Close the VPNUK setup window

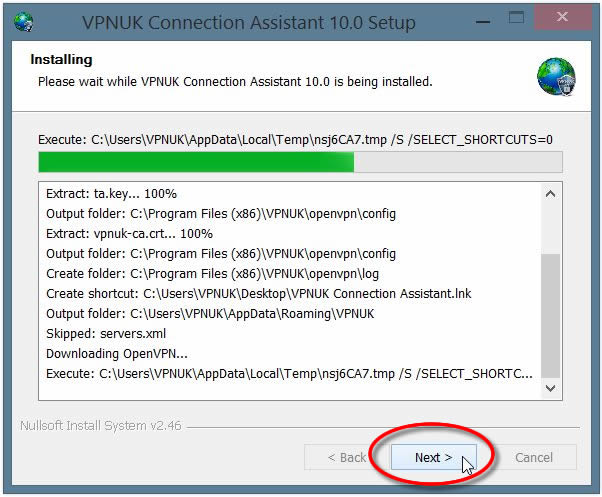[562, 17]
